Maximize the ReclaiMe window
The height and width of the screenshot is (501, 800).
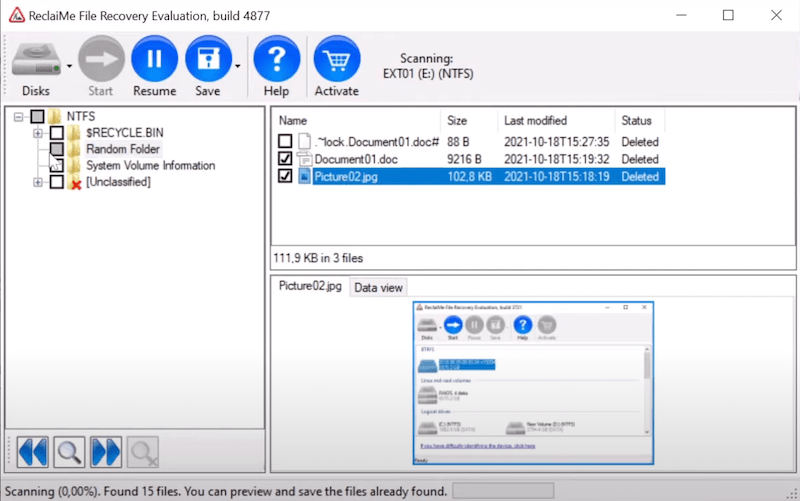(x=728, y=15)
